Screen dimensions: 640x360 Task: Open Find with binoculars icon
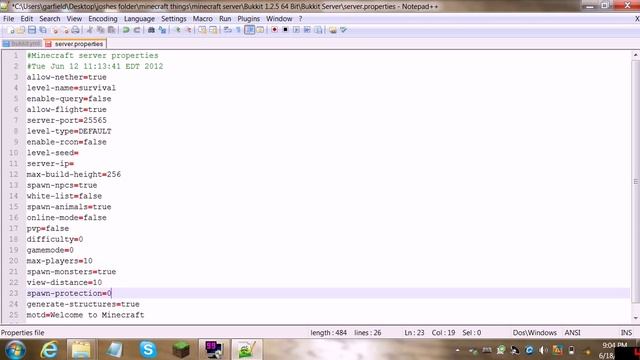(x=151, y=30)
